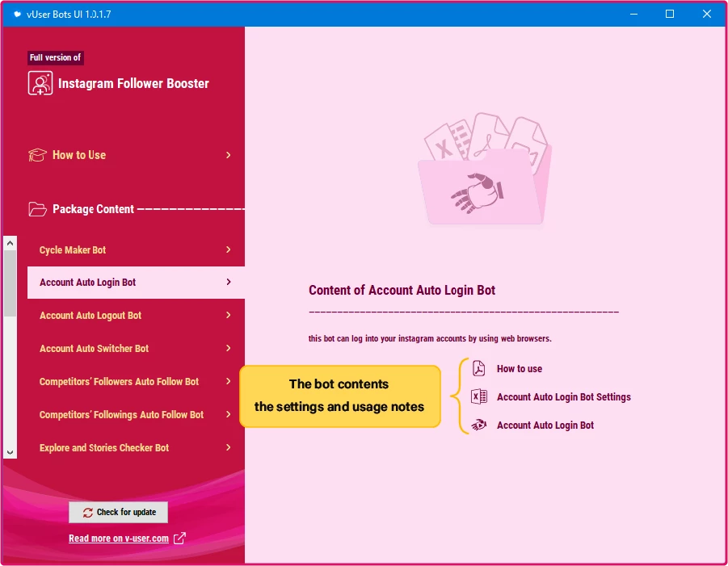Select Competitors' Followers Auto Follow Bot

pyautogui.click(x=136, y=381)
